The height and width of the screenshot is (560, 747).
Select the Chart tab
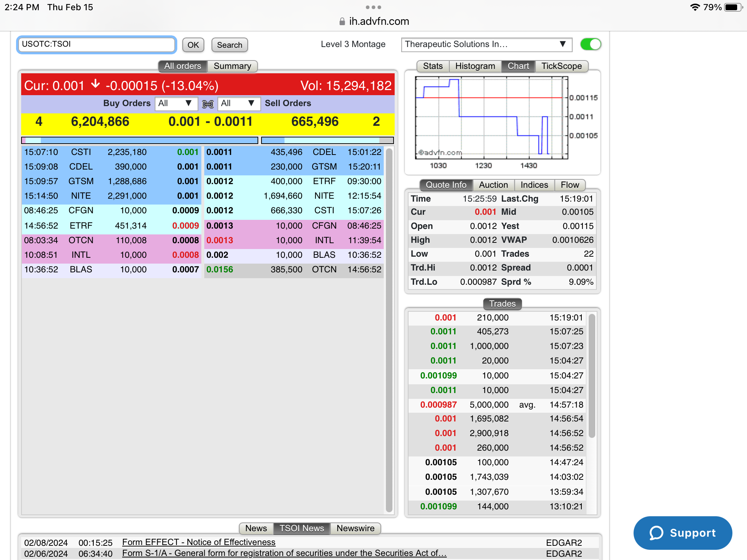[x=518, y=66]
